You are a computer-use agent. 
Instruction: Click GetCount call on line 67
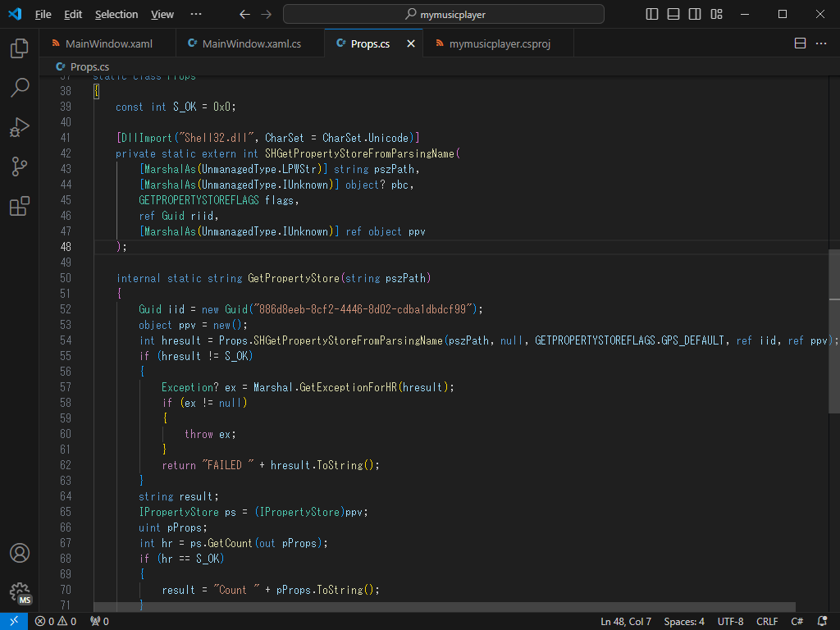230,543
